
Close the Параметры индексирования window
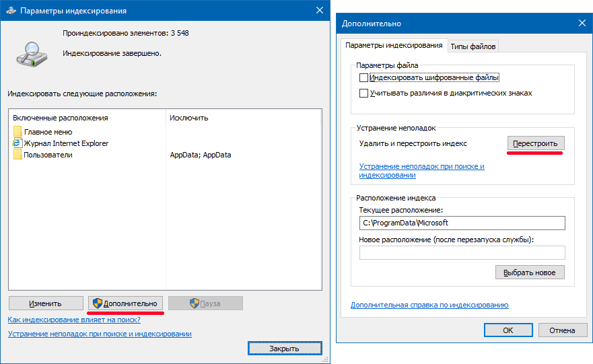click(320, 10)
